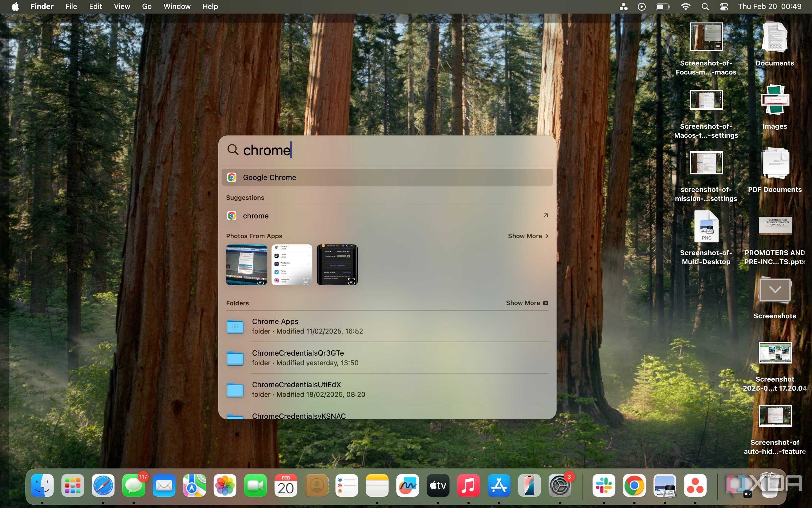
Task: Open Reminders in the Dock
Action: click(x=347, y=485)
